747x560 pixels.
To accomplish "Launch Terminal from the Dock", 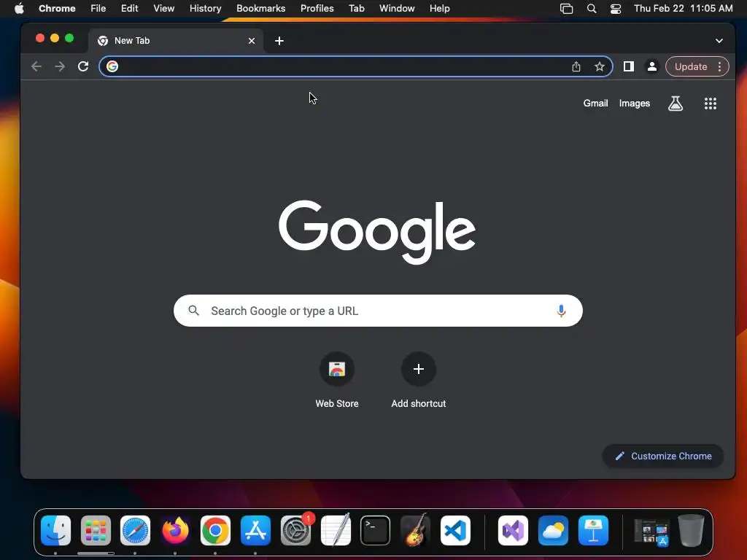I will coord(376,530).
